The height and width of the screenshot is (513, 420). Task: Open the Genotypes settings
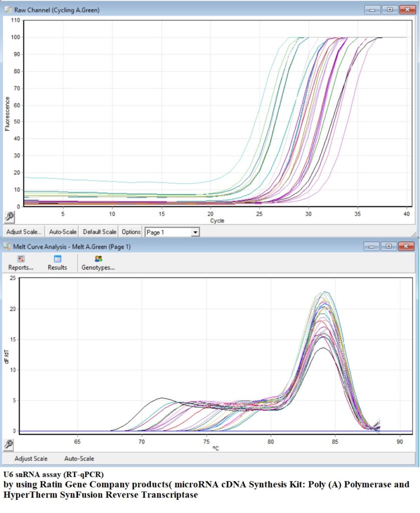pyautogui.click(x=98, y=263)
